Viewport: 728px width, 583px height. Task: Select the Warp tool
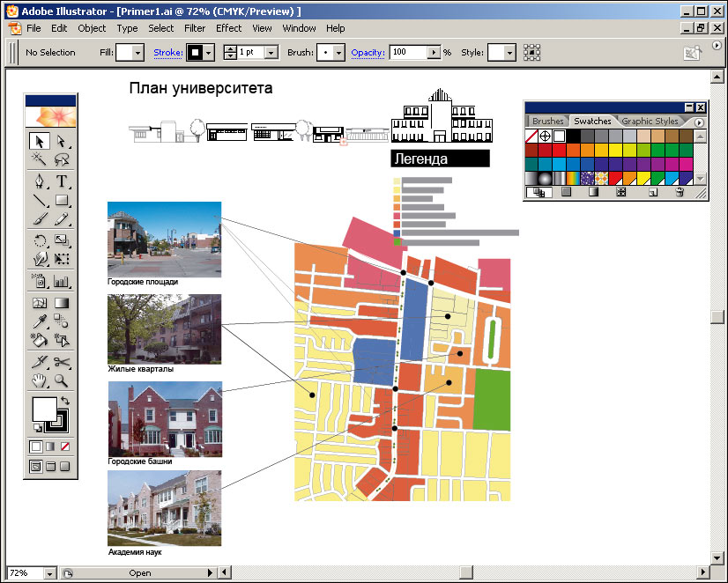pyautogui.click(x=39, y=259)
